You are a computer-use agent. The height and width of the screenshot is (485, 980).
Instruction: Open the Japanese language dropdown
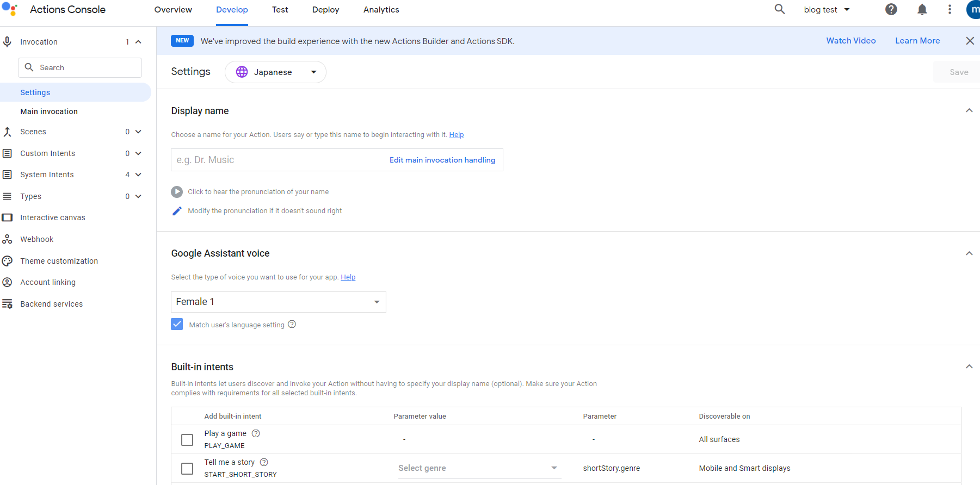pos(275,72)
